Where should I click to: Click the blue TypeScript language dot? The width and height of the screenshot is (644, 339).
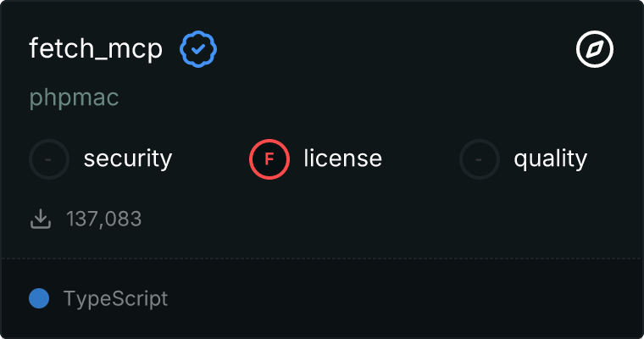[x=39, y=298]
